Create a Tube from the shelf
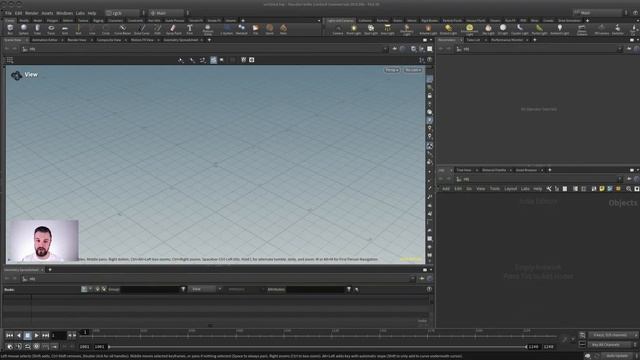Screen dimensions: 640x360 (x=37, y=29)
